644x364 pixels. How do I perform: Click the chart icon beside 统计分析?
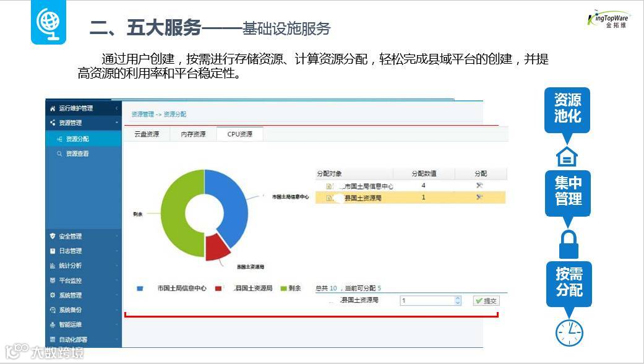53,266
